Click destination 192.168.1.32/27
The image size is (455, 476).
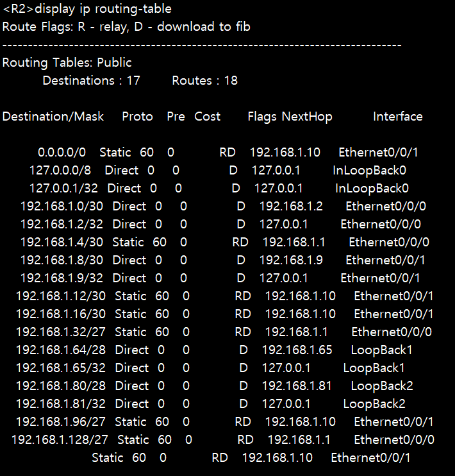61,332
